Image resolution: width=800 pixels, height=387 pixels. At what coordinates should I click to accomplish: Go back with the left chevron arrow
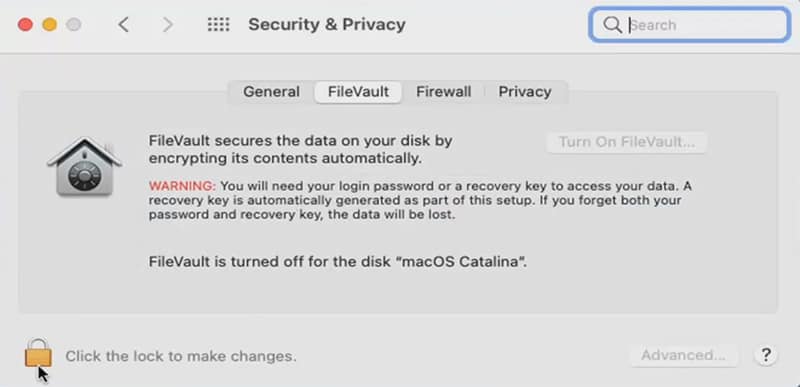(123, 24)
